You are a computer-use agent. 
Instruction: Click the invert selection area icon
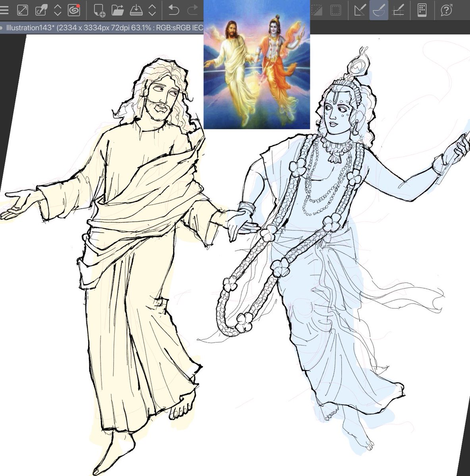coord(317,10)
